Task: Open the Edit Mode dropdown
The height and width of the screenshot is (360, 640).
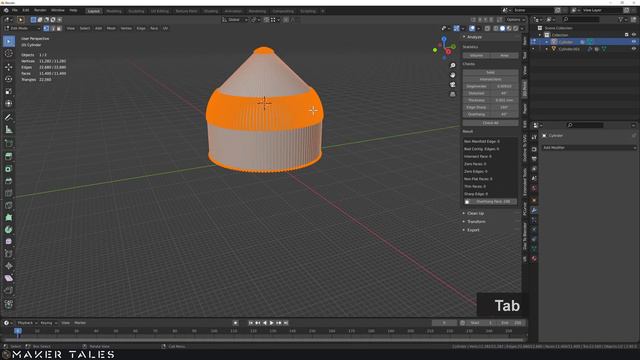Action: (x=22, y=28)
